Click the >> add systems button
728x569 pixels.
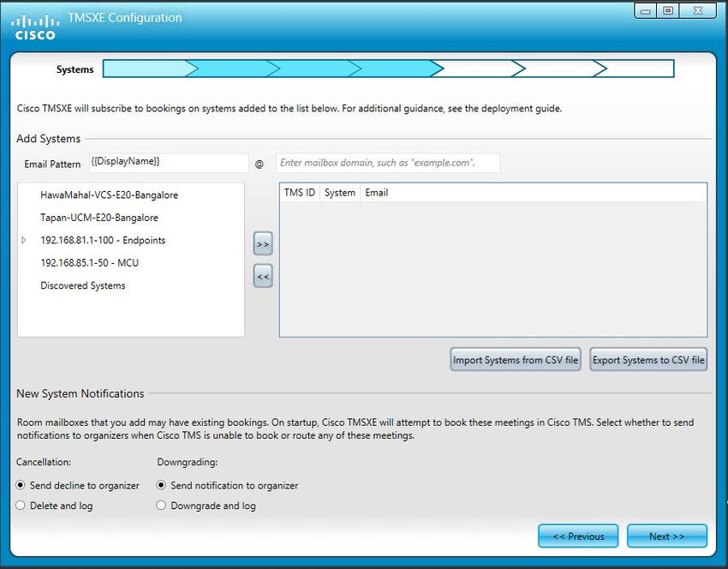[263, 244]
